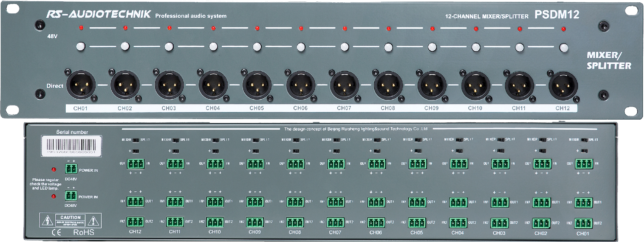Toggle the 48V phantom button for CH07
Screen dimensions: 644x242
pyautogui.click(x=344, y=47)
